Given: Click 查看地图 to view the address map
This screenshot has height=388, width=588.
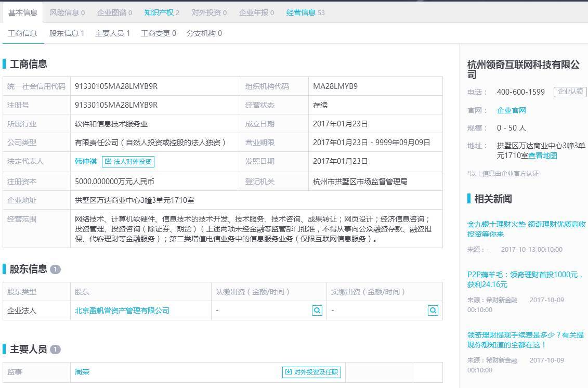Looking at the screenshot, I should point(543,156).
